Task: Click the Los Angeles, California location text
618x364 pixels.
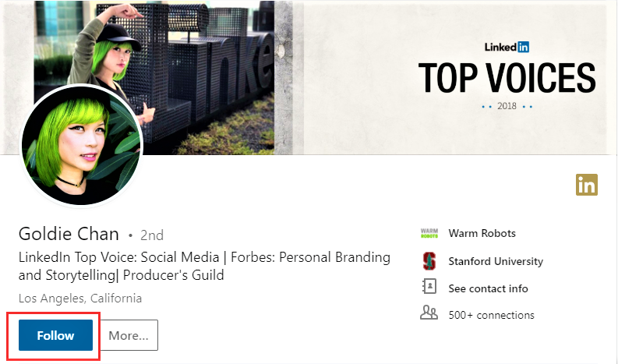Action: click(80, 299)
